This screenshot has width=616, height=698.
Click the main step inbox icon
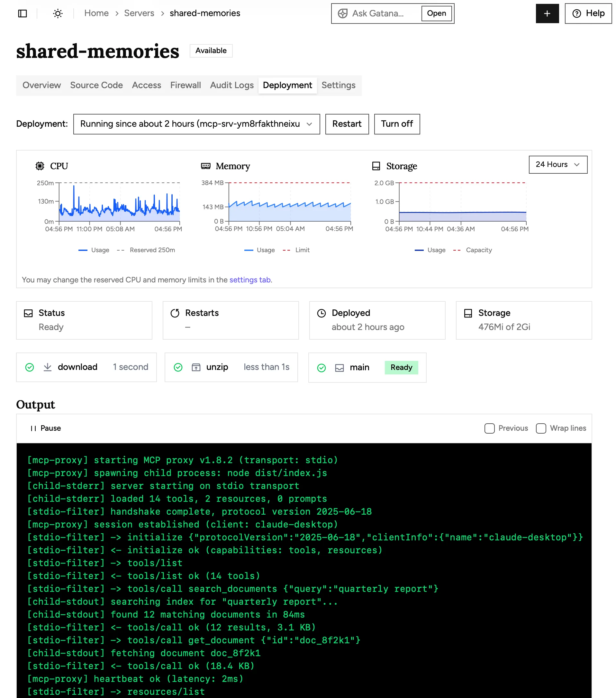pyautogui.click(x=339, y=367)
